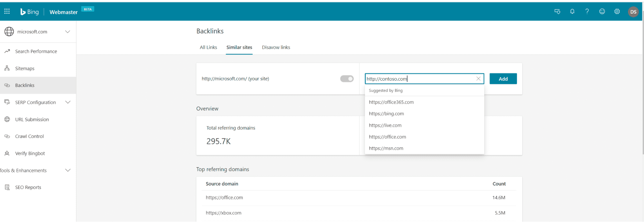Expand the SERP Configuration menu chevron
The height and width of the screenshot is (222, 644).
68,102
